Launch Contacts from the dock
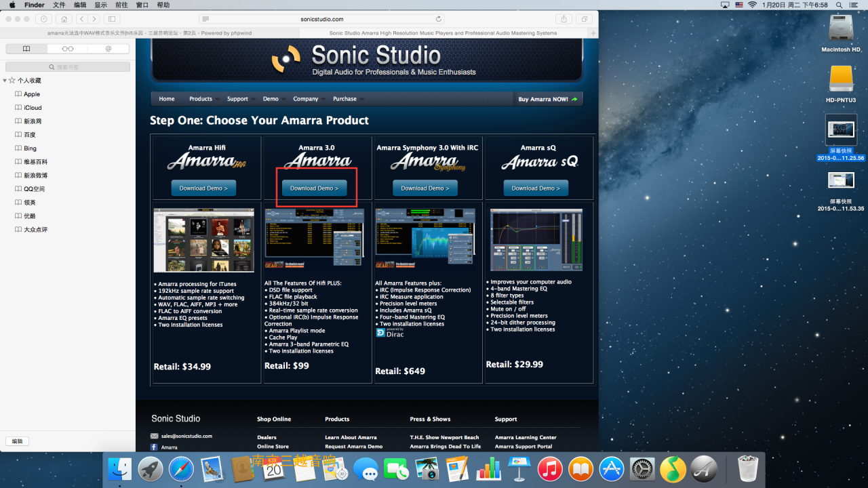Screen dimensions: 868x488 (243, 469)
